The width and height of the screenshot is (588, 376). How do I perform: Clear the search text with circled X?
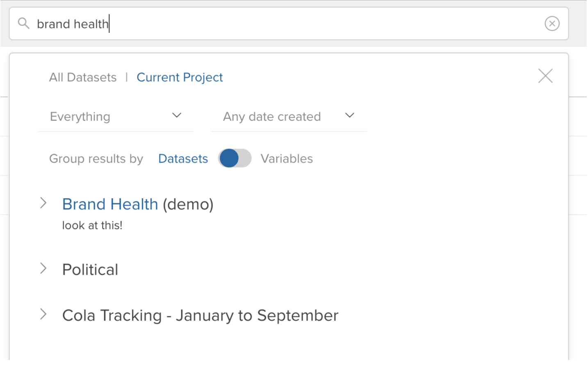pyautogui.click(x=552, y=23)
